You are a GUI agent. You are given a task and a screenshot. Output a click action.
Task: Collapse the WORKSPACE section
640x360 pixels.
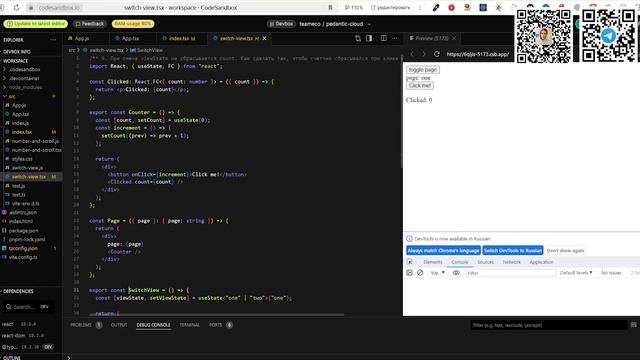[16, 61]
